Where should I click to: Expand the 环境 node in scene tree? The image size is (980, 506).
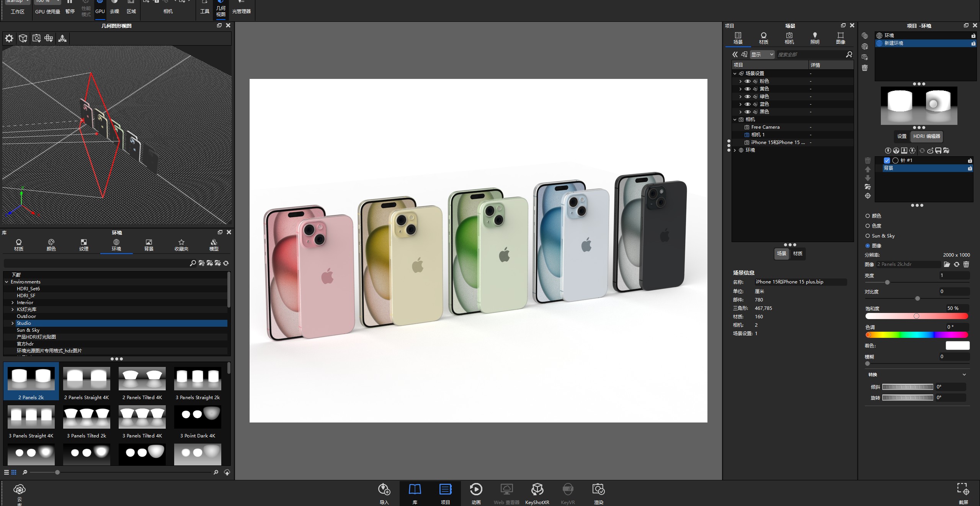click(x=735, y=150)
